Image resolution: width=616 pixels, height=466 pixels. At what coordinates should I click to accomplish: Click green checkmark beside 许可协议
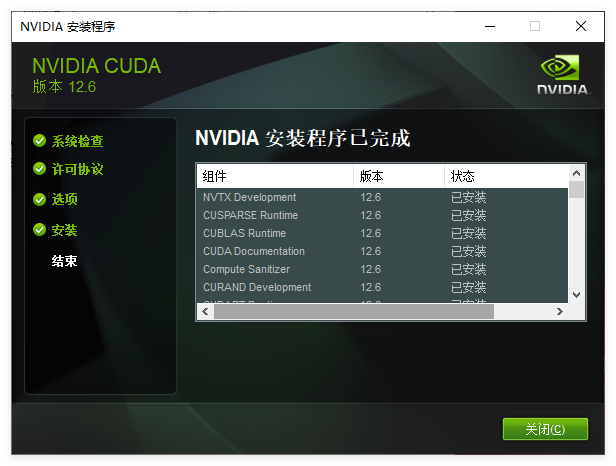point(39,169)
